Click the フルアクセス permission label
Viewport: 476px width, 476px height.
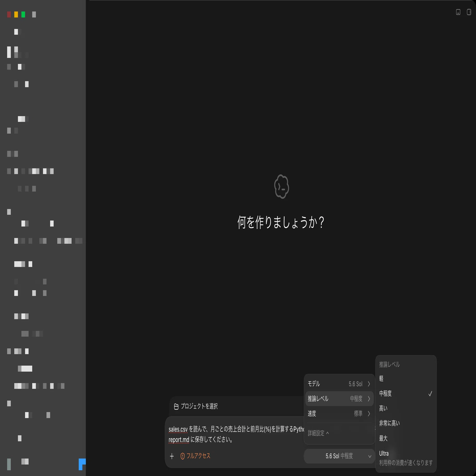198,456
